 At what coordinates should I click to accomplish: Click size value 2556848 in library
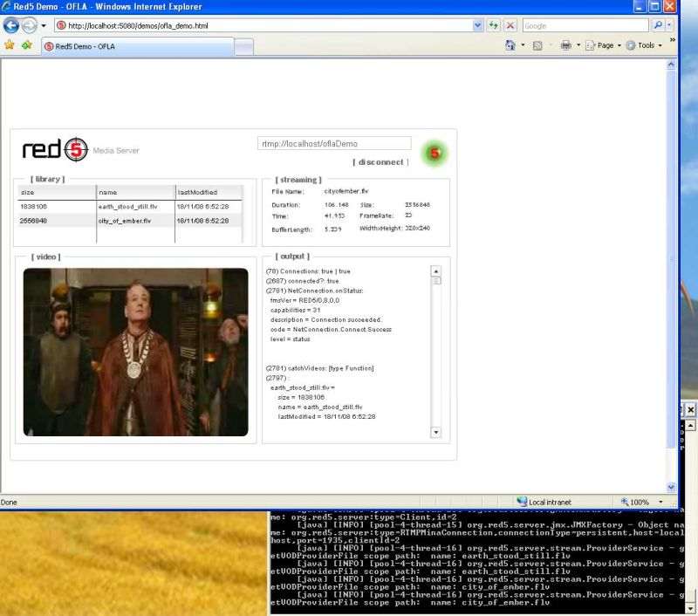[33, 221]
